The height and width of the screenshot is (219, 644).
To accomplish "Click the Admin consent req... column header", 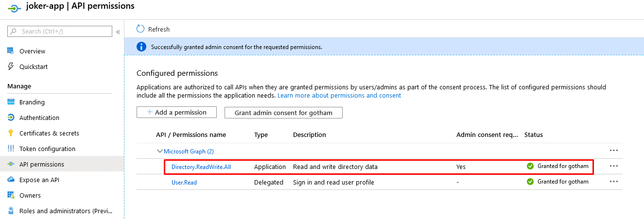I will pyautogui.click(x=487, y=135).
